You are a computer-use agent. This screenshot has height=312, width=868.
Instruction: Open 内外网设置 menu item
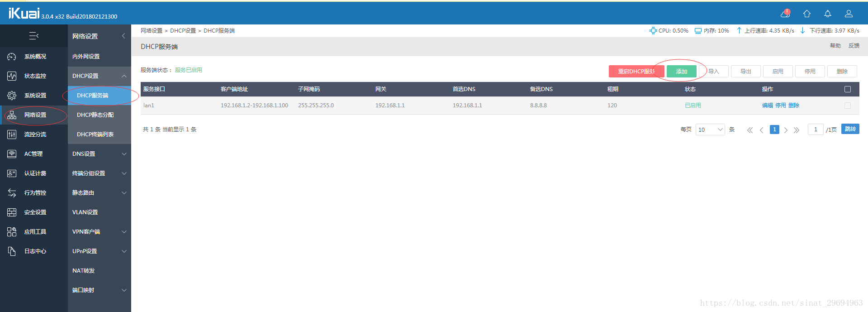pos(100,57)
